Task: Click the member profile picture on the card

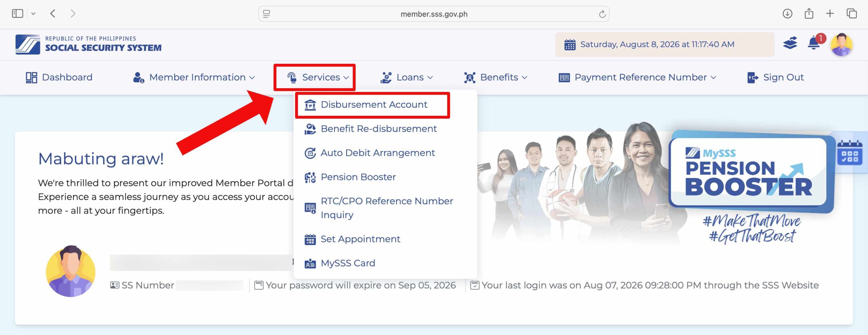Action: 71,271
